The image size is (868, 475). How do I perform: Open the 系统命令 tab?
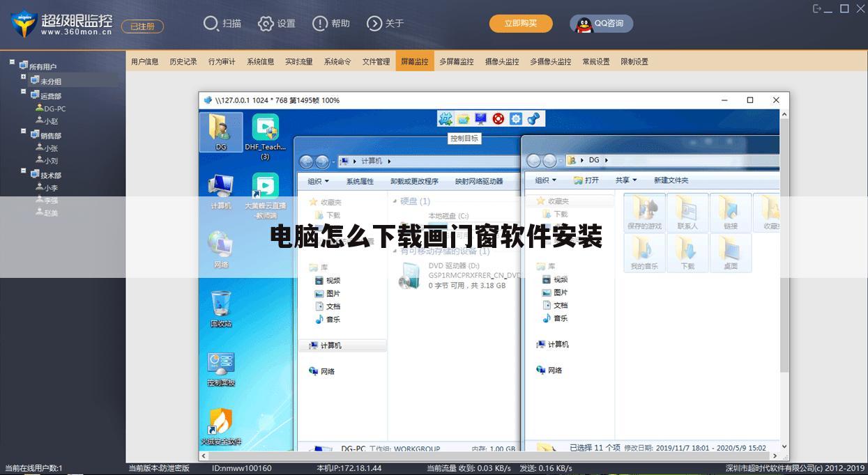tap(337, 61)
